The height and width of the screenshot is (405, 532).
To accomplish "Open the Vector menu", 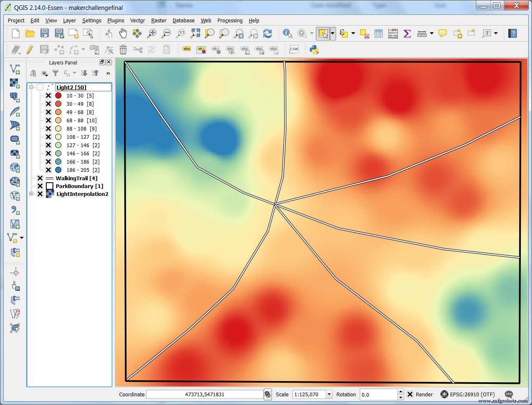I will click(137, 20).
